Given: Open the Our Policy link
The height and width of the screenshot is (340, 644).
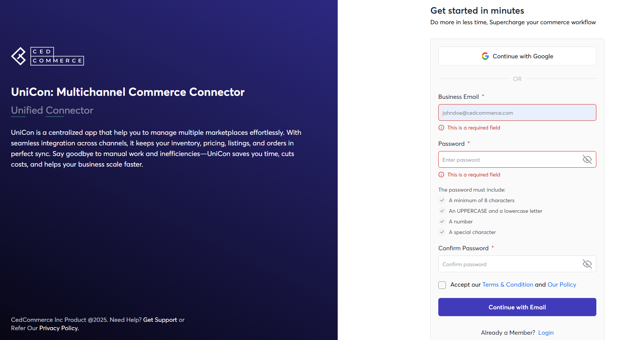Looking at the screenshot, I should [562, 285].
